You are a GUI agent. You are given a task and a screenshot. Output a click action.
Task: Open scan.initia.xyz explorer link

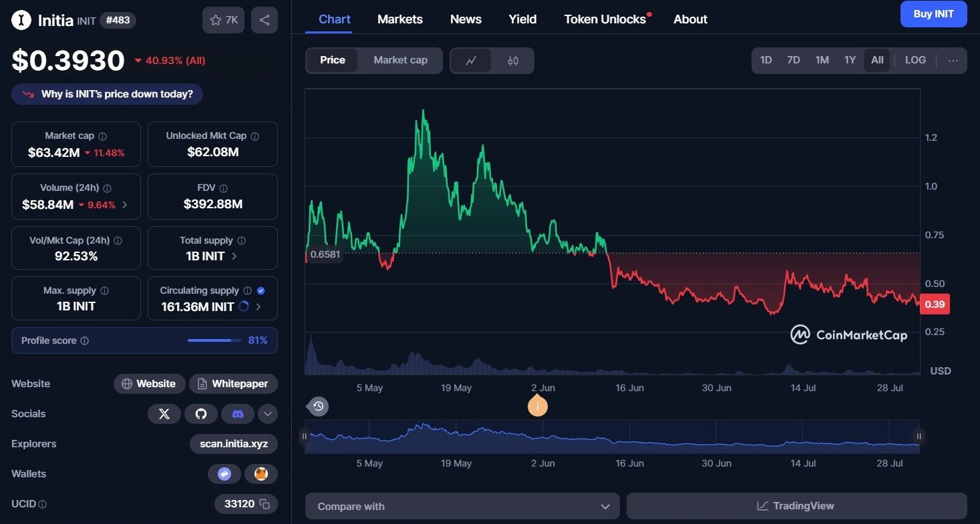click(234, 444)
